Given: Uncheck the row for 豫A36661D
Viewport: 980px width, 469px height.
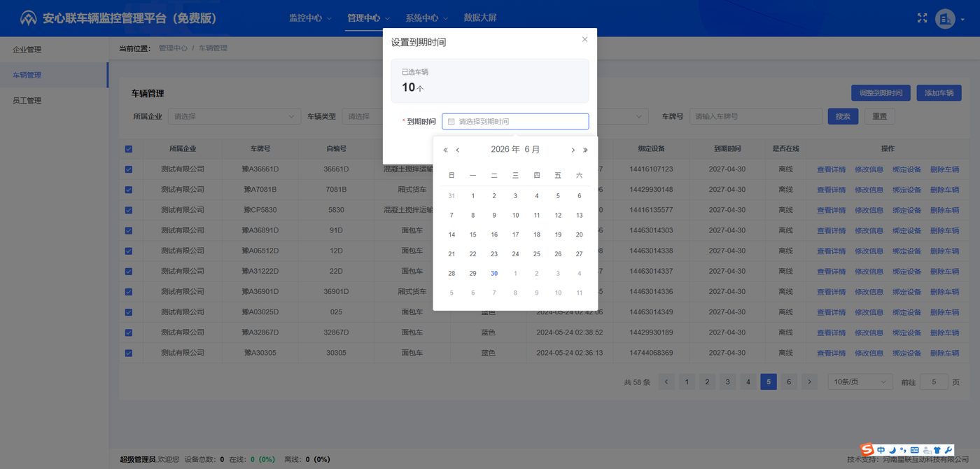Looking at the screenshot, I should click(x=128, y=169).
